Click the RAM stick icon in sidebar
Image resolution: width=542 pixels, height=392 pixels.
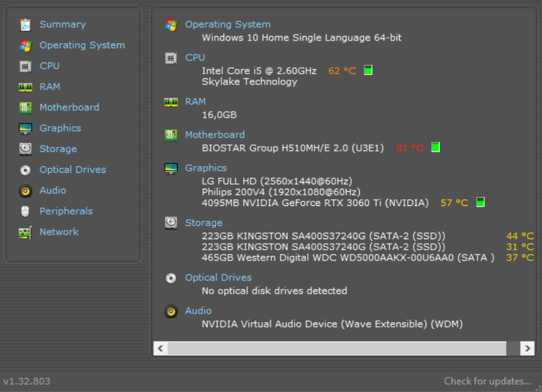tap(25, 87)
